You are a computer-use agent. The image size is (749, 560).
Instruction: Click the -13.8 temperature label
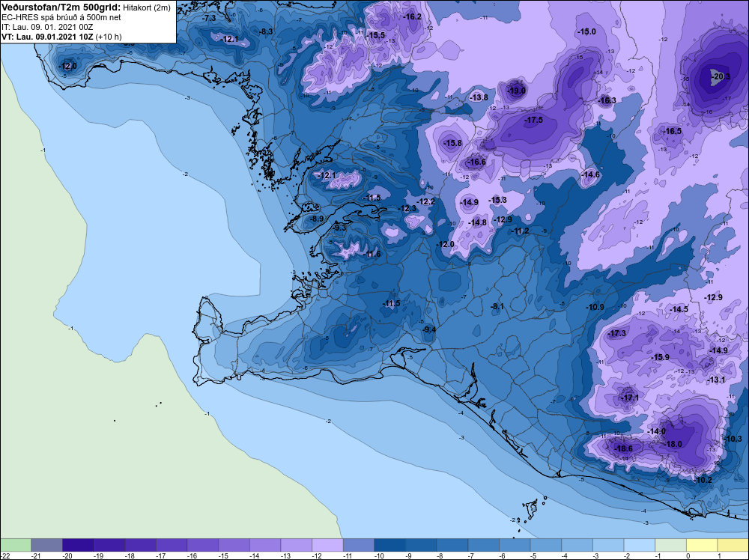click(x=479, y=97)
